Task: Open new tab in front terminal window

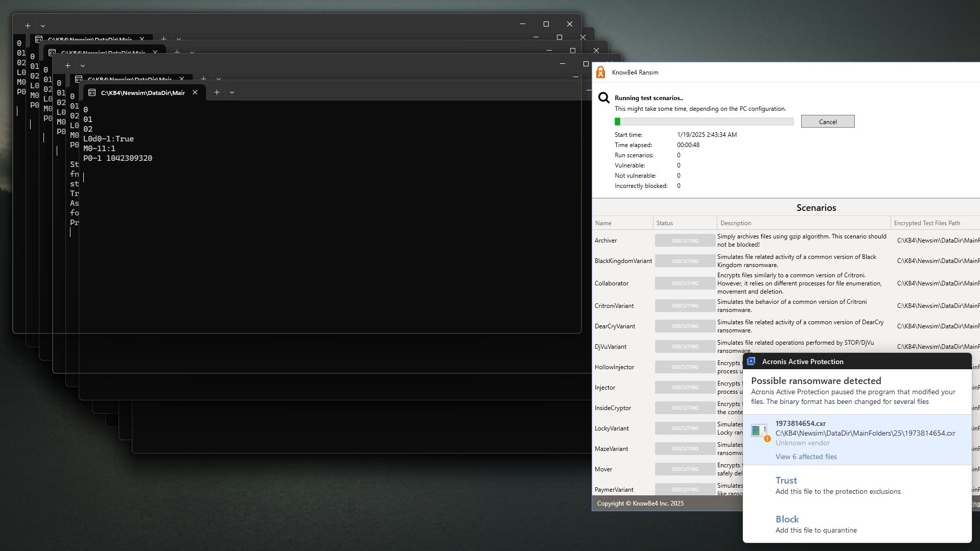Action: coord(217,92)
